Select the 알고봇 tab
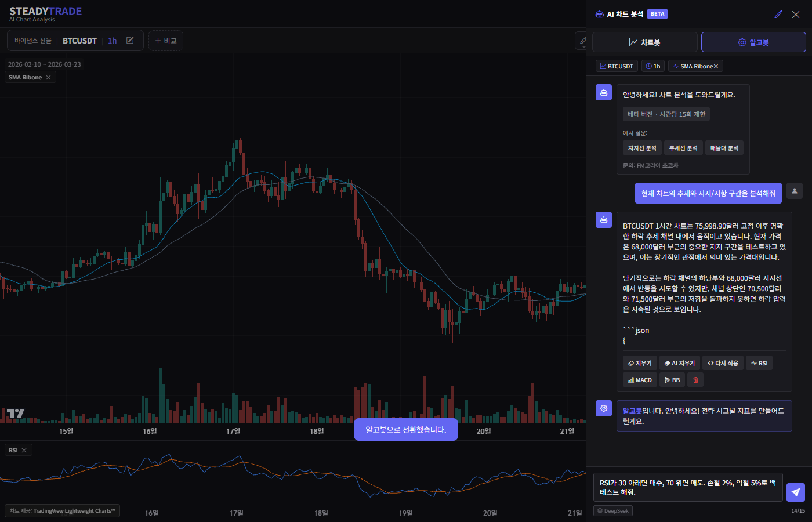 pyautogui.click(x=753, y=42)
